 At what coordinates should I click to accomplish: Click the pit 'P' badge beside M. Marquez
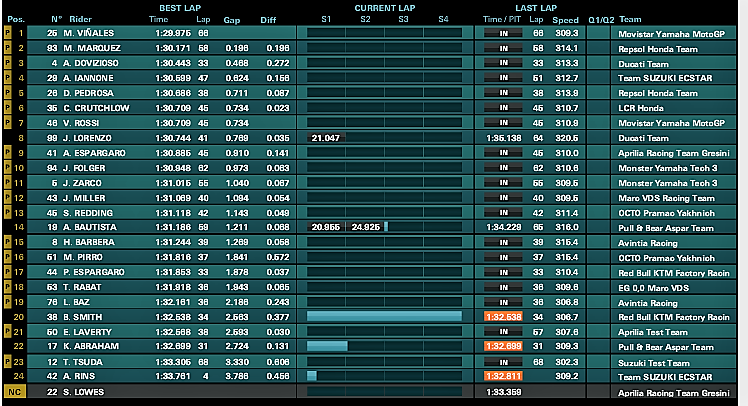tap(8, 48)
